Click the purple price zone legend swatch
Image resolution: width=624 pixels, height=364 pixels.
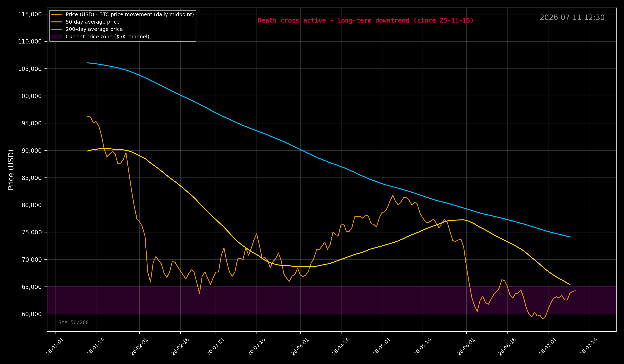[x=57, y=37]
